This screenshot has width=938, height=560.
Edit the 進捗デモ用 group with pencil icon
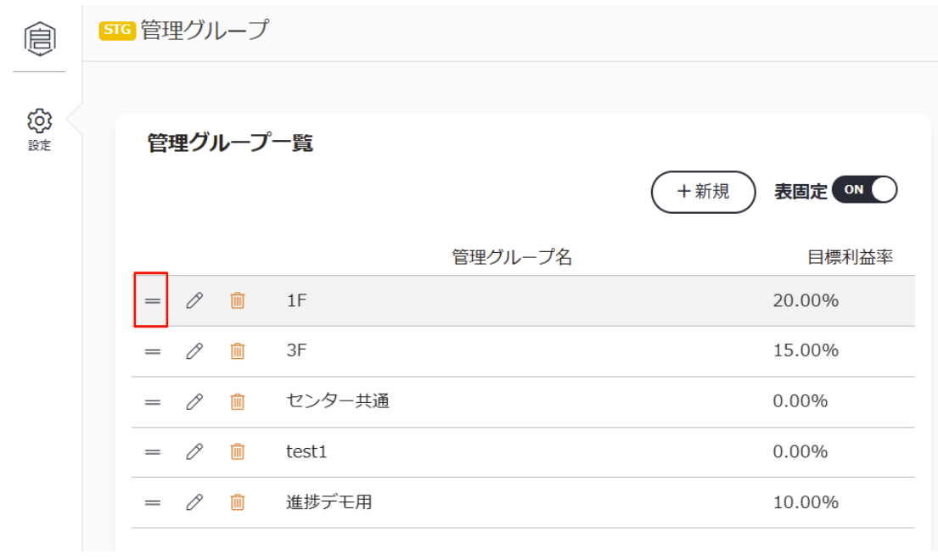(194, 502)
